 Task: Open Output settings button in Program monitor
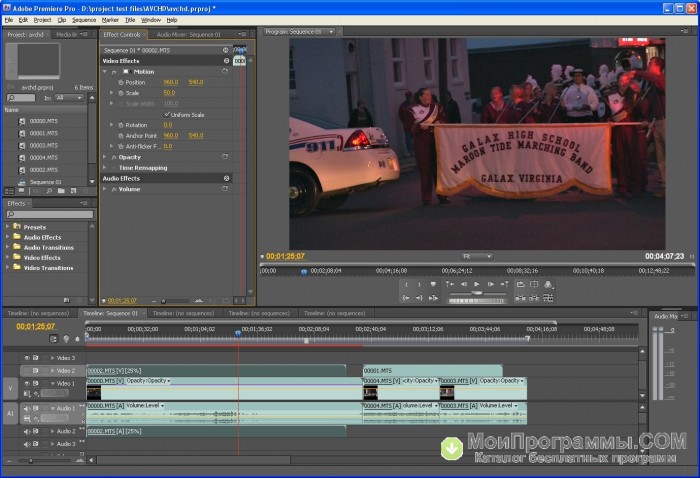548,284
